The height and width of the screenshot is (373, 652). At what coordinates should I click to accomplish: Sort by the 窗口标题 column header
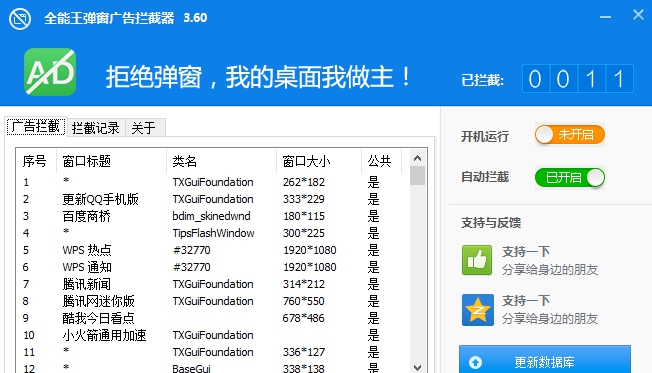point(111,161)
